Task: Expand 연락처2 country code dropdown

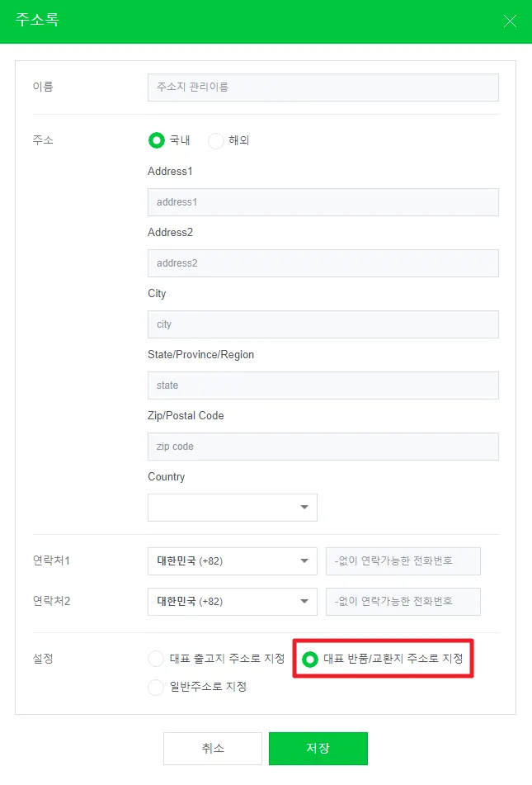Action: 232,601
